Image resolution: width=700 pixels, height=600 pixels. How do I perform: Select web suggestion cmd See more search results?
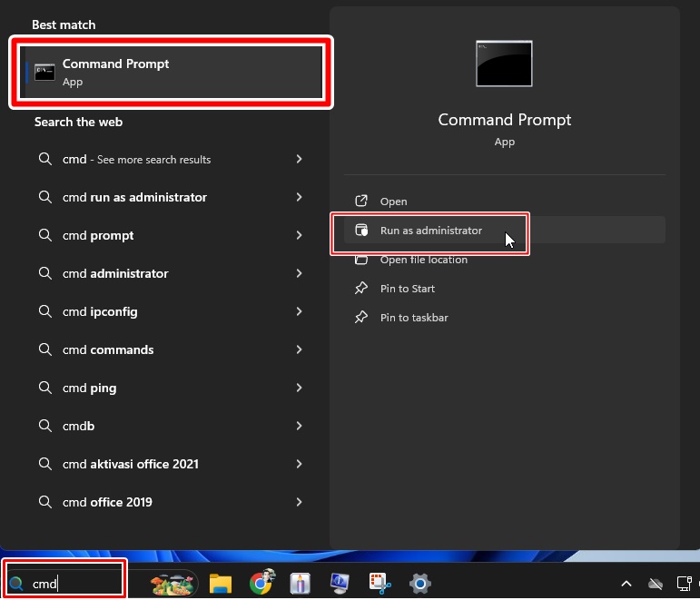tap(171, 159)
